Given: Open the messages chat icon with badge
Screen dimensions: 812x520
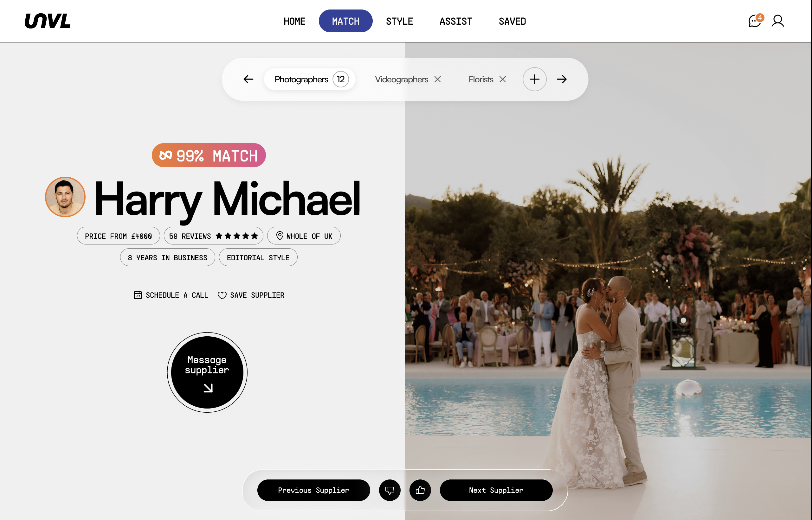Looking at the screenshot, I should (754, 21).
